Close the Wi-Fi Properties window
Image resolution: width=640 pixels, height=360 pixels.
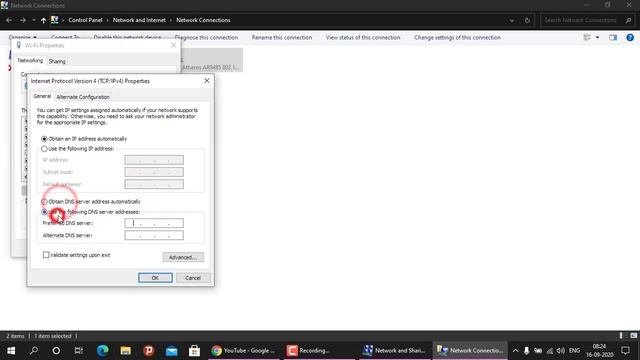click(x=173, y=45)
